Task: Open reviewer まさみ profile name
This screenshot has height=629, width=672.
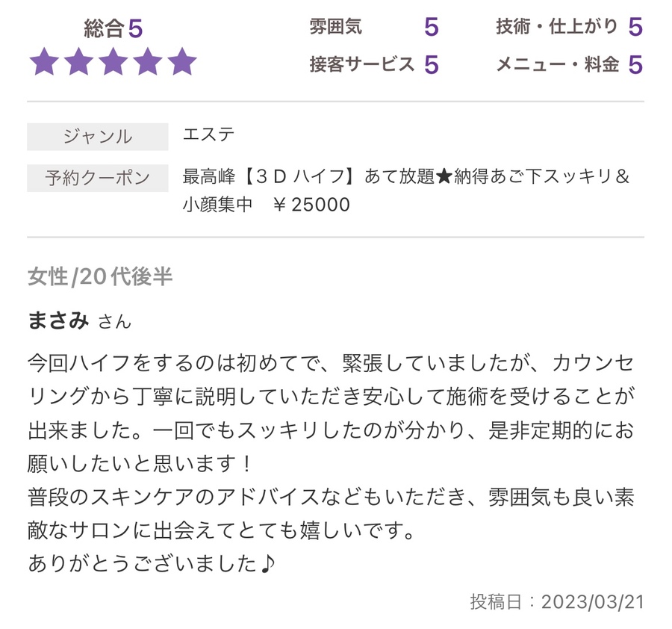Action: pos(58,320)
